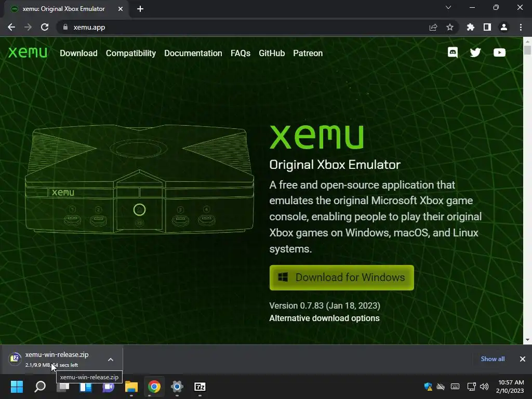Open Windows Security tray icon
532x399 pixels.
click(428, 387)
